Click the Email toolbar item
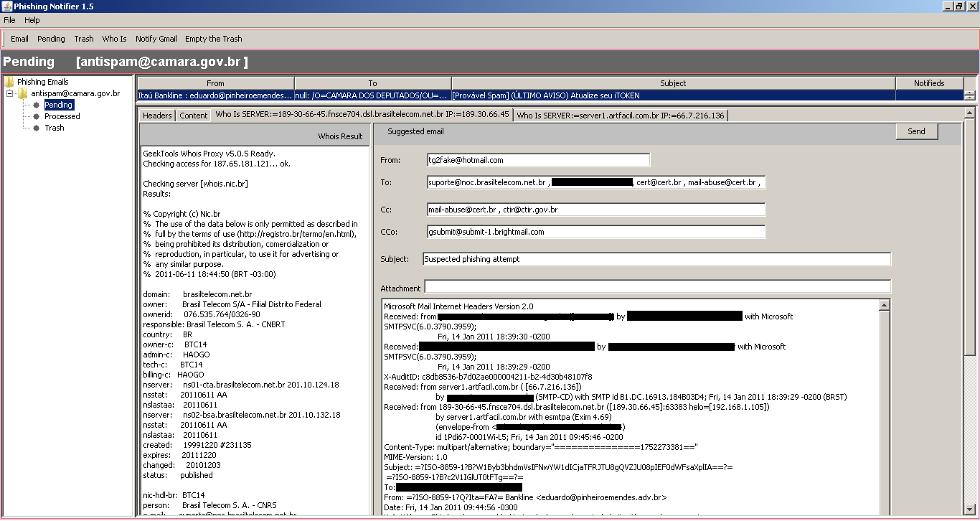 point(19,39)
